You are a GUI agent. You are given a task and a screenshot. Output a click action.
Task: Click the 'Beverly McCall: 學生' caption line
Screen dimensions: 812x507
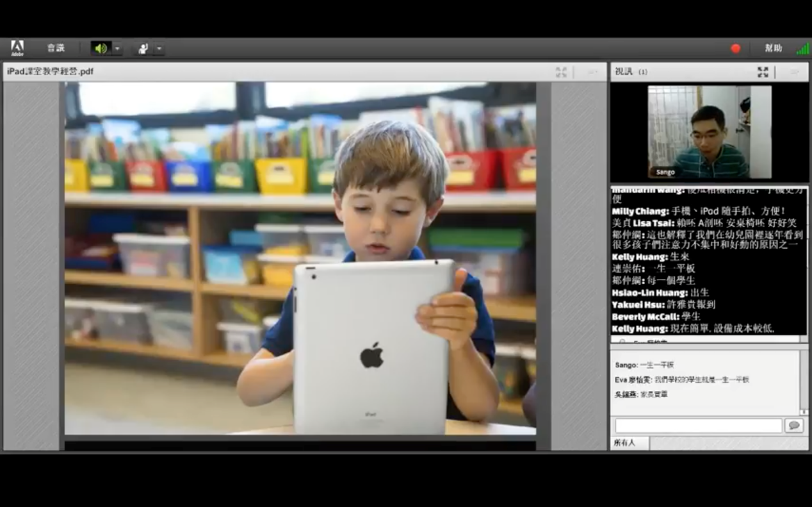656,317
